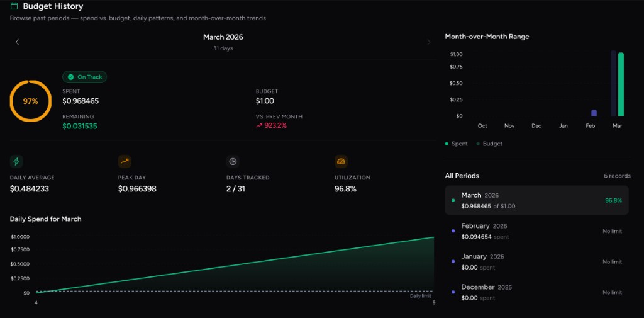The image size is (644, 318).
Task: Go to previous month with left chevron
Action: pos(17,42)
